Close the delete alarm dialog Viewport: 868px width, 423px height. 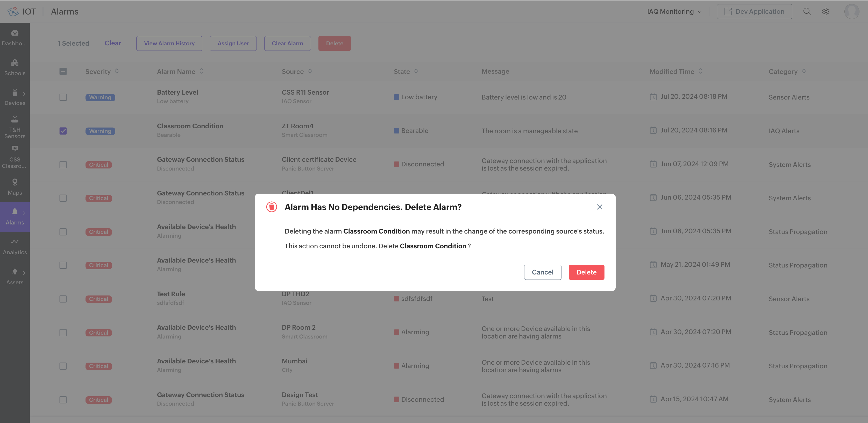tap(600, 207)
